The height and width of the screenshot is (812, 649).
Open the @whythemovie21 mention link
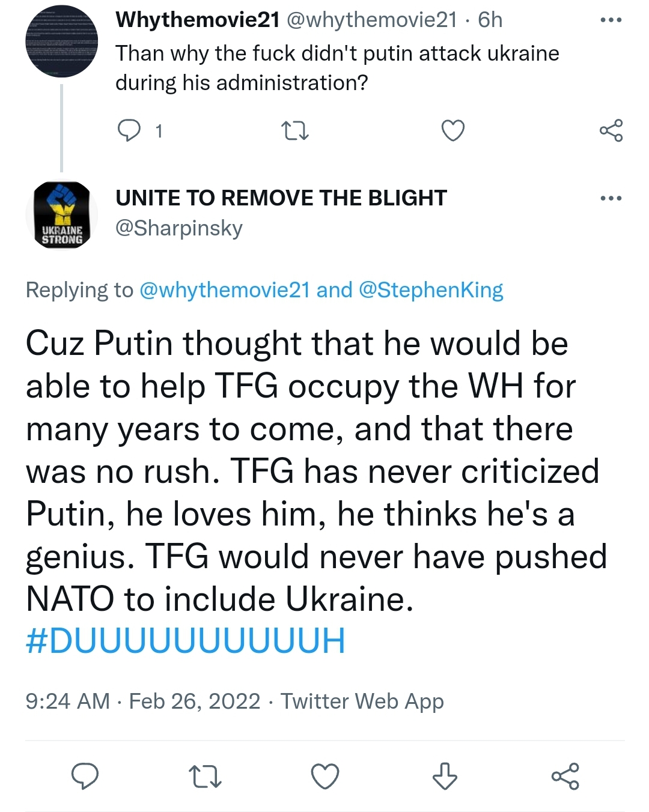pos(224,290)
